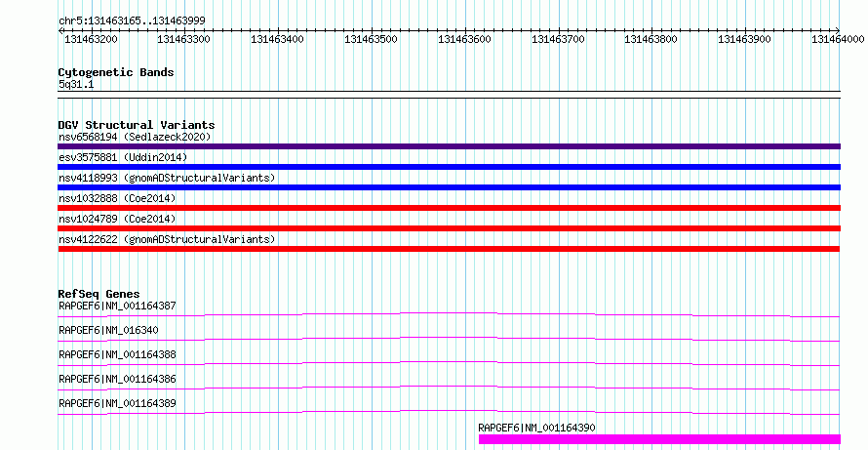Click esv3575881 (Uddin2014) variant label
This screenshot has height=450, width=868.
pyautogui.click(x=123, y=157)
